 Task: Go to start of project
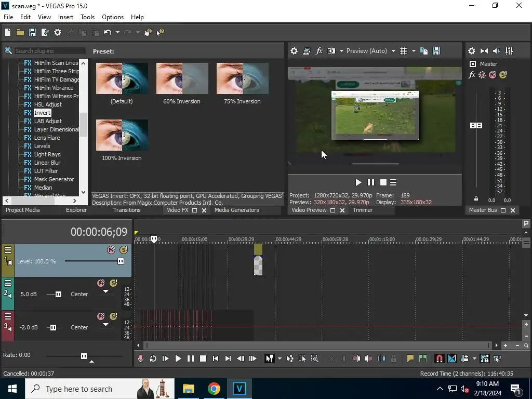(x=216, y=358)
